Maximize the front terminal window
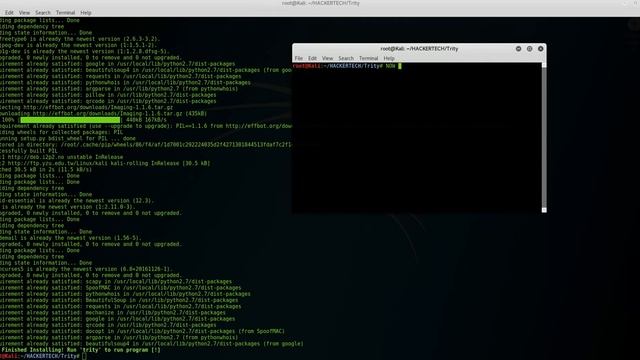This screenshot has width=640, height=360. pos(529,49)
